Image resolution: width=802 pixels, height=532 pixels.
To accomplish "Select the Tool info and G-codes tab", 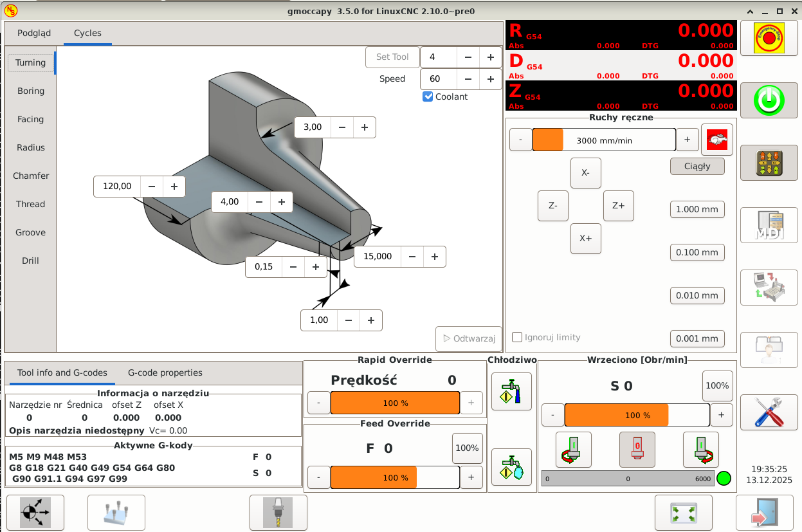I will pyautogui.click(x=62, y=373).
